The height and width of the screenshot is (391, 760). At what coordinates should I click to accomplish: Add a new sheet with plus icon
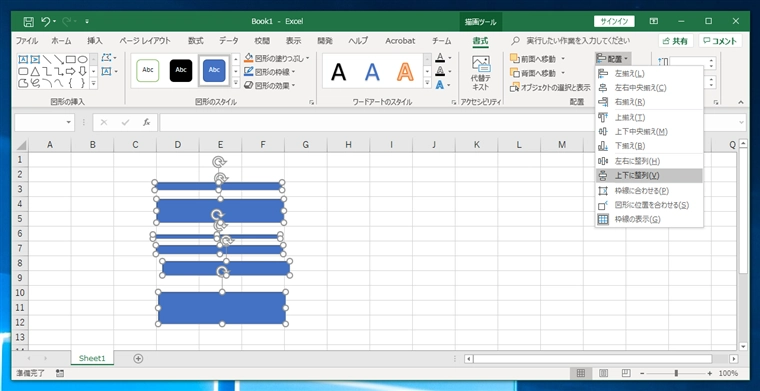pyautogui.click(x=138, y=359)
